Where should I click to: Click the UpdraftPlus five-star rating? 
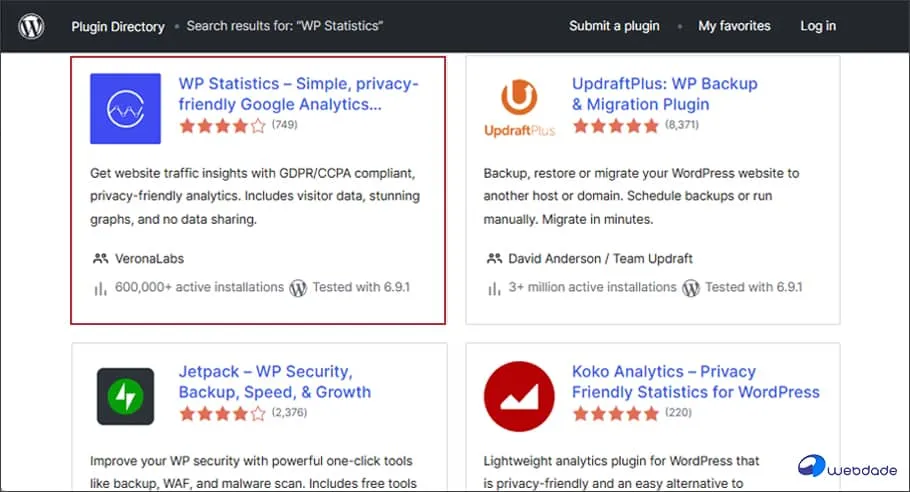point(616,126)
